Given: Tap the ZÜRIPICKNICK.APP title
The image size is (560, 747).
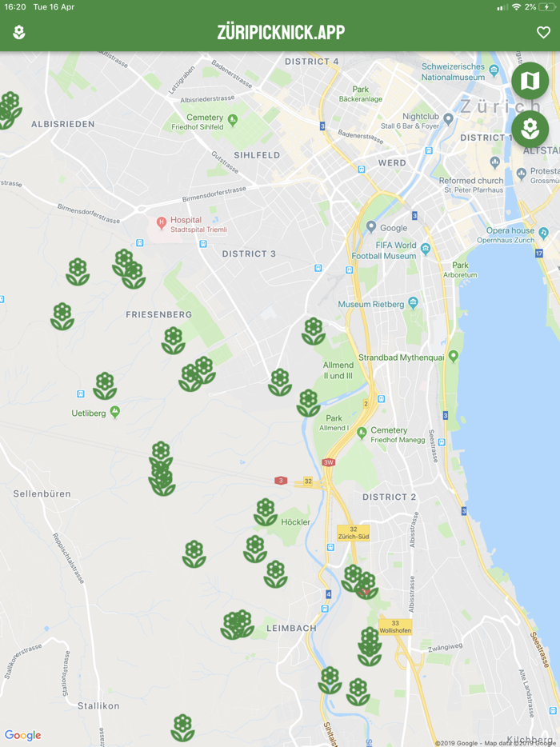Looking at the screenshot, I should (x=281, y=33).
